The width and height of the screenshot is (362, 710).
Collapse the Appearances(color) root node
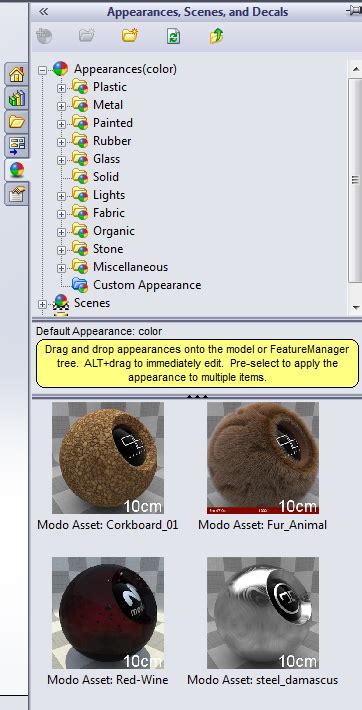(43, 70)
